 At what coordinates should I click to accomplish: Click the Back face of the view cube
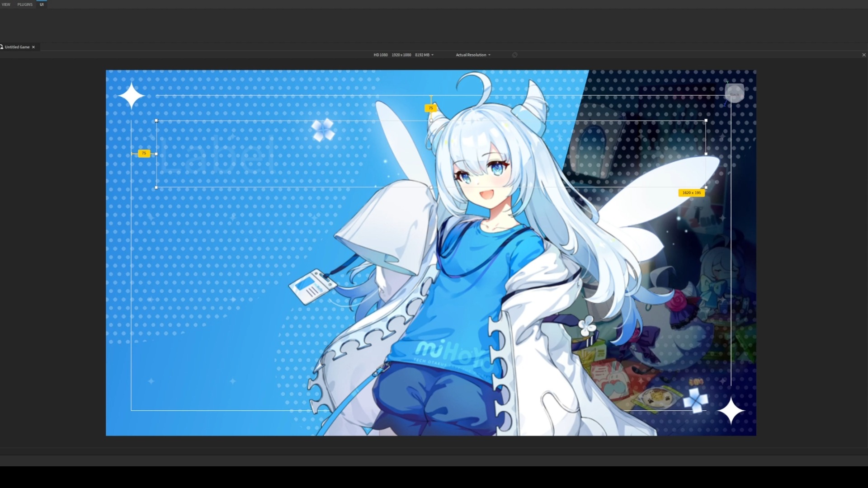734,94
